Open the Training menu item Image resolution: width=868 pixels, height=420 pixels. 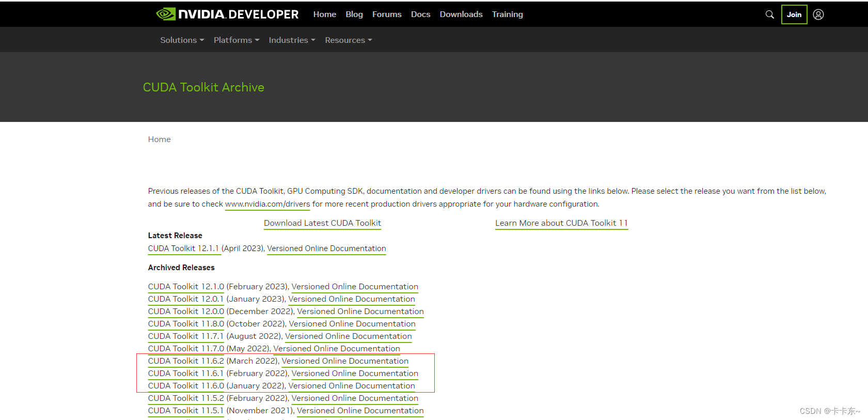pyautogui.click(x=508, y=14)
